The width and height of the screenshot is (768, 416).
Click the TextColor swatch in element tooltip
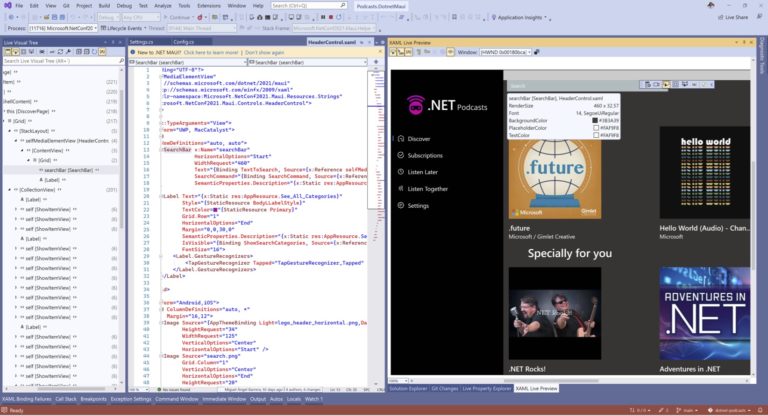(x=596, y=135)
